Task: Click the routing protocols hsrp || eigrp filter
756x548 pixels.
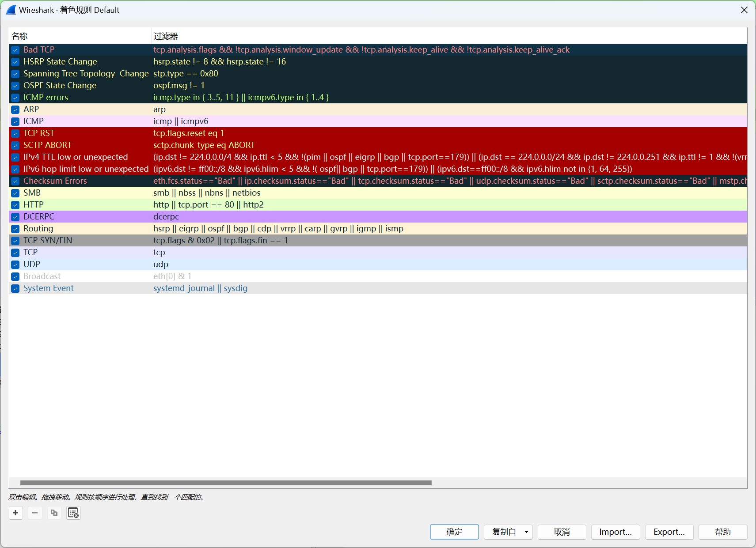Action: tap(278, 228)
